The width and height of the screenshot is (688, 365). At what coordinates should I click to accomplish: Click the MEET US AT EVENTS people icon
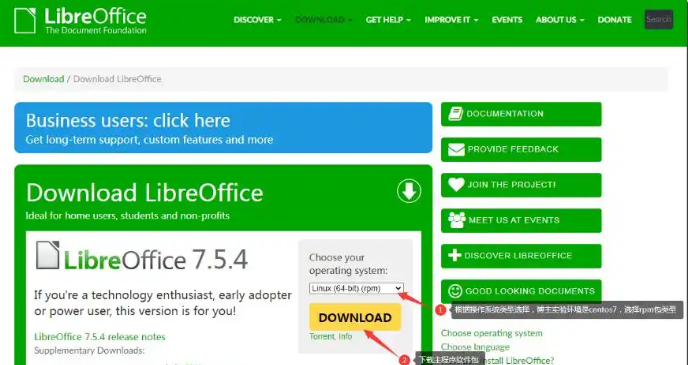(456, 220)
